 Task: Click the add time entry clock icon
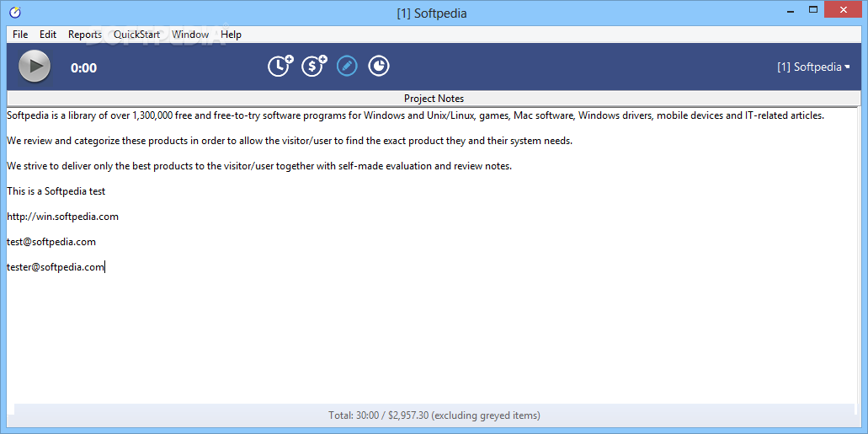tap(280, 66)
